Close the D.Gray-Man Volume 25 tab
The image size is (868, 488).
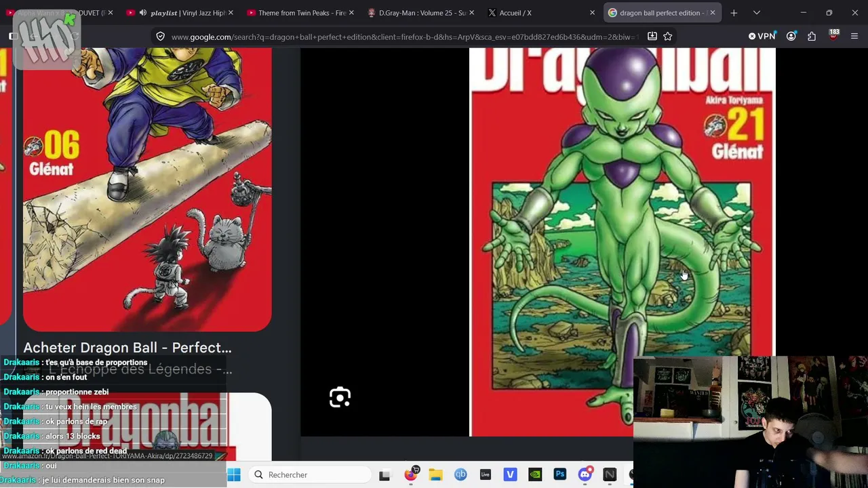pos(471,13)
